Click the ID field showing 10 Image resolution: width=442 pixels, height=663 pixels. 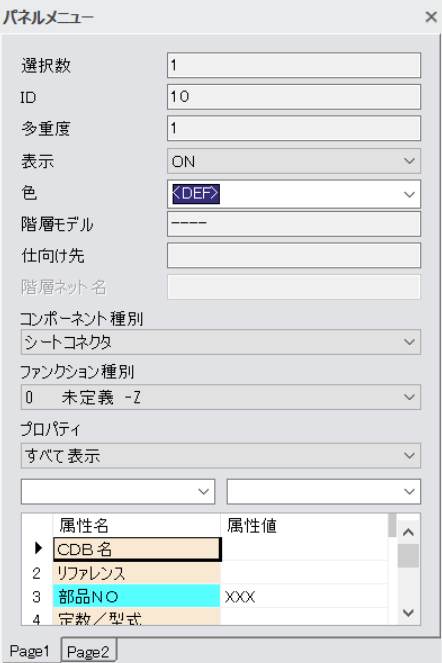[x=294, y=96]
